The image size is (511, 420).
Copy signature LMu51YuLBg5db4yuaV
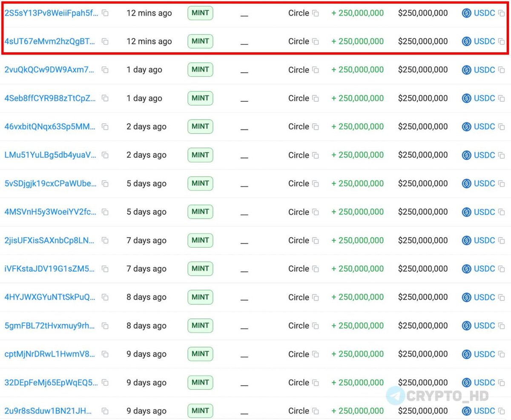pos(105,155)
